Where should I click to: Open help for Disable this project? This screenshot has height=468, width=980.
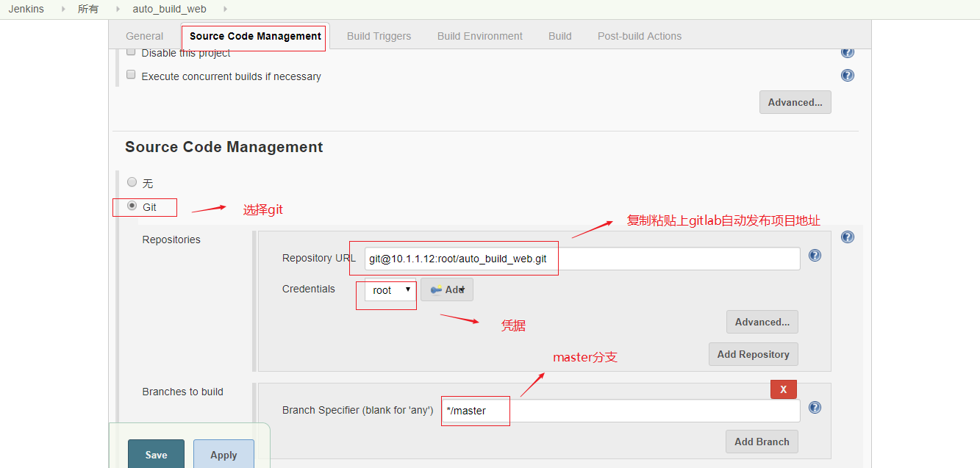point(847,52)
